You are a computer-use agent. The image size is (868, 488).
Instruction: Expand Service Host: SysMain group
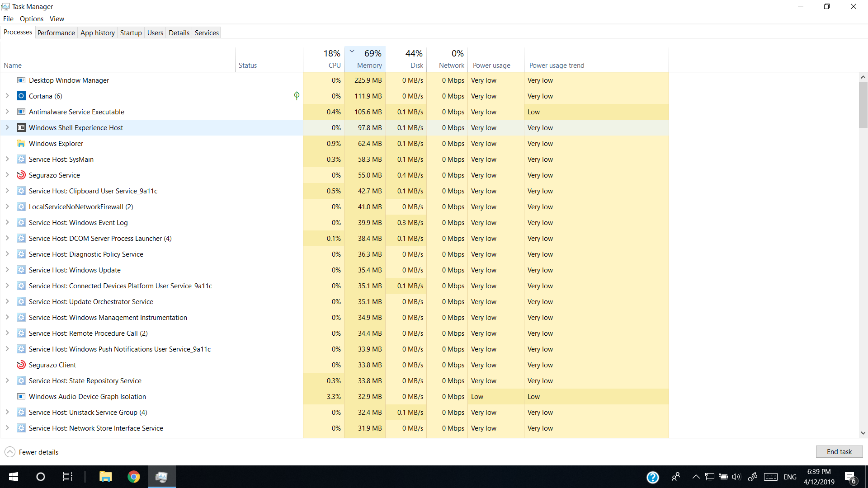pos(7,159)
